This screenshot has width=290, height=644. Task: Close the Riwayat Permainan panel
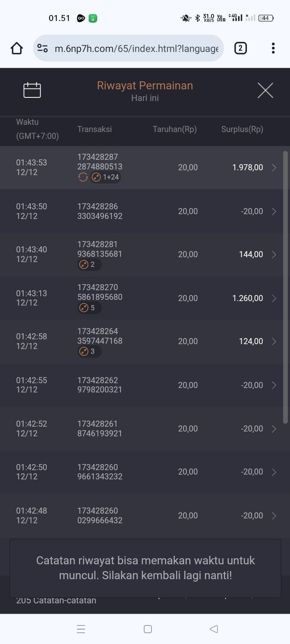(265, 90)
